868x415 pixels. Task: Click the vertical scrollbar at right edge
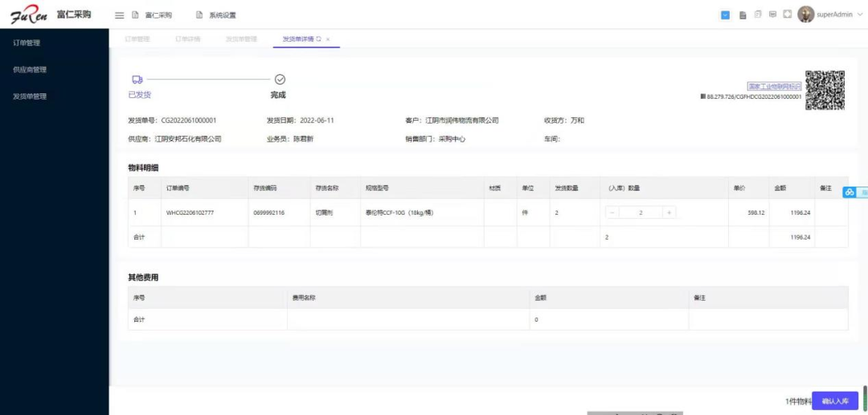866,398
